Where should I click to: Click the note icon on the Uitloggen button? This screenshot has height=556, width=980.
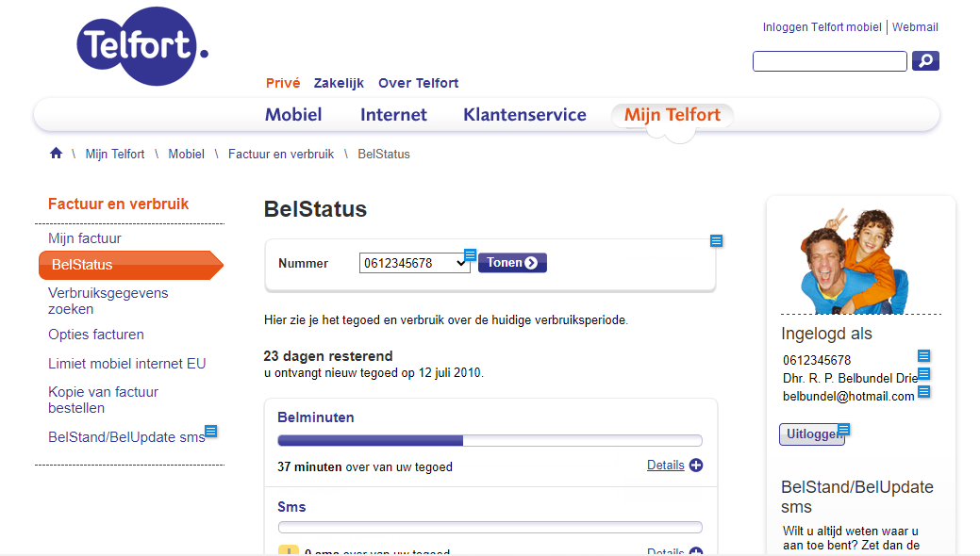(844, 429)
